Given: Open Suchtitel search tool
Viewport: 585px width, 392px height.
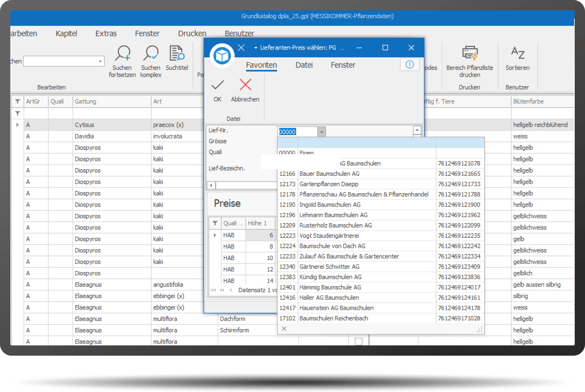Looking at the screenshot, I should (177, 53).
